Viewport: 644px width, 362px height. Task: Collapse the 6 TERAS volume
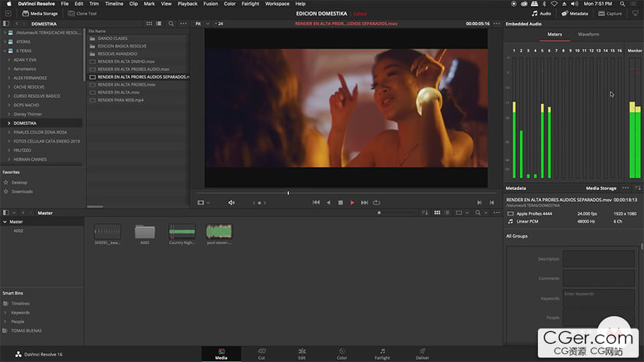click(4, 50)
